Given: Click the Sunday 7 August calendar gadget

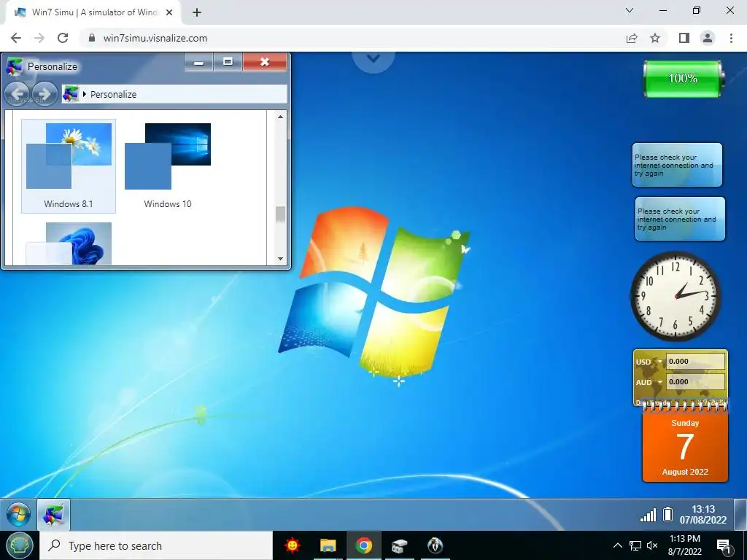Looking at the screenshot, I should [685, 443].
